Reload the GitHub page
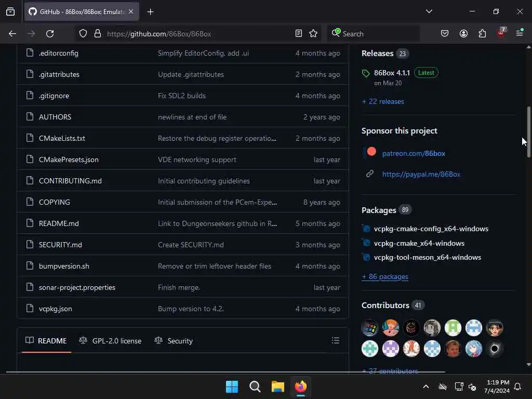 tap(50, 34)
